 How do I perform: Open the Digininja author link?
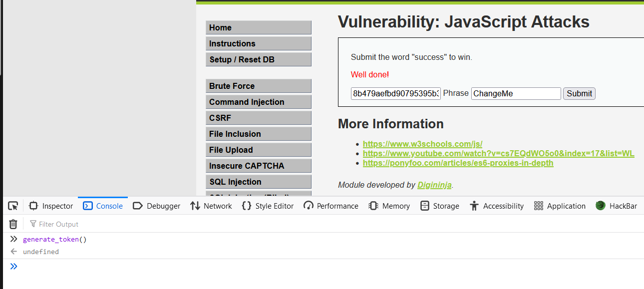pos(434,185)
